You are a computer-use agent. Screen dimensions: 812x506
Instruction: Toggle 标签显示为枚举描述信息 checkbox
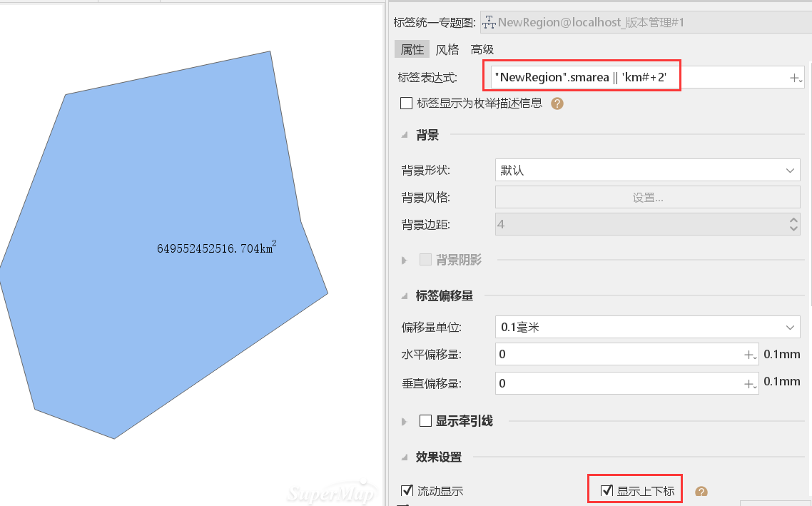pyautogui.click(x=407, y=103)
